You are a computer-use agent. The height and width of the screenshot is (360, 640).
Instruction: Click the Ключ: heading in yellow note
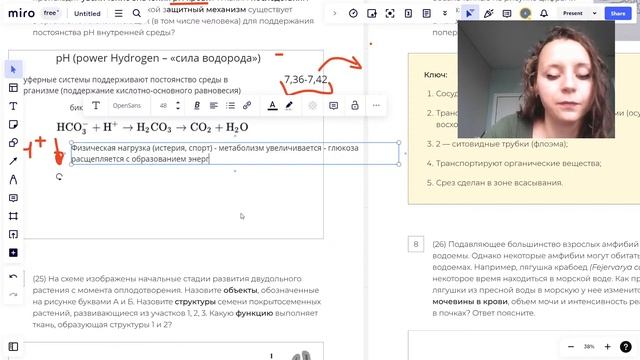[436, 75]
